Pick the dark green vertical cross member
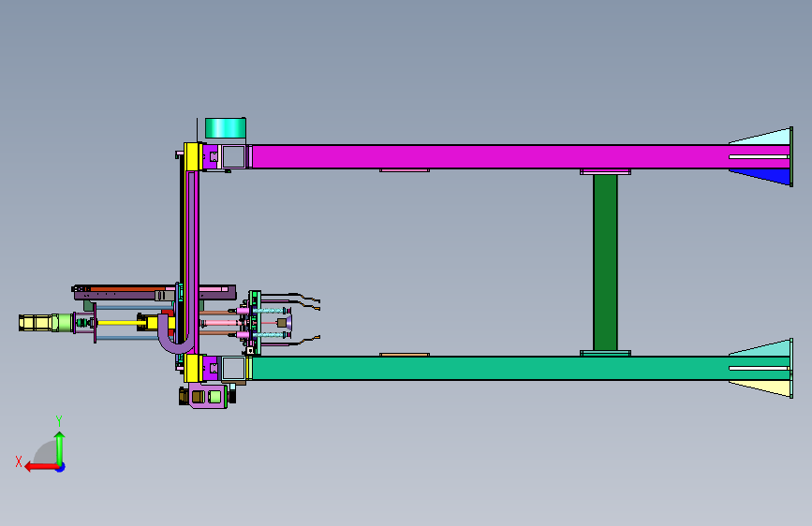This screenshot has width=812, height=526. pyautogui.click(x=605, y=262)
